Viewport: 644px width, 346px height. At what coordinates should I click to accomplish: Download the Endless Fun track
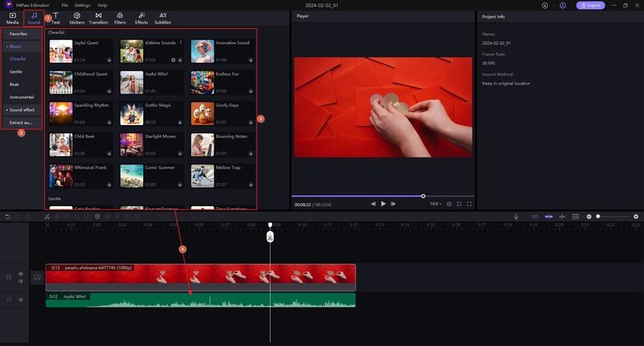(251, 91)
